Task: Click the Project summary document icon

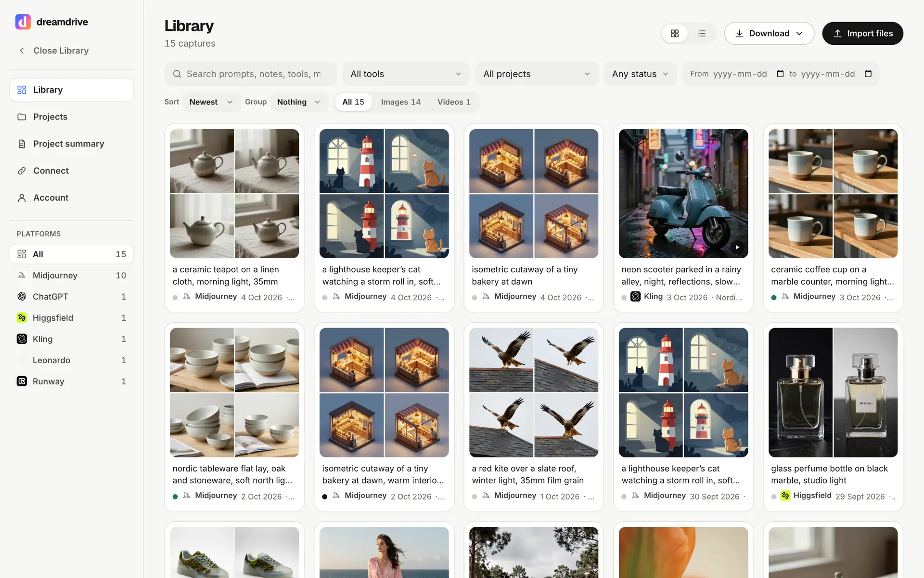Action: point(22,144)
